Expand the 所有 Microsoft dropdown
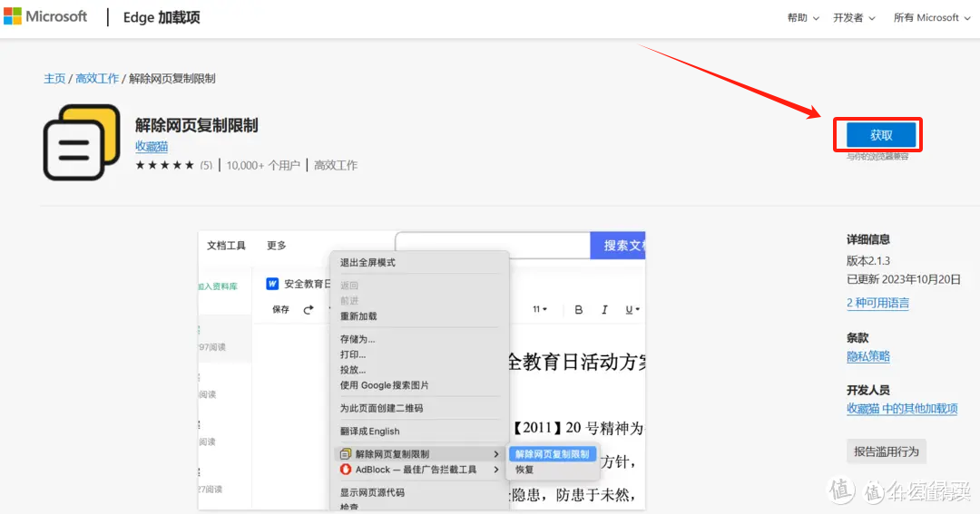This screenshot has height=514, width=980. [x=932, y=18]
